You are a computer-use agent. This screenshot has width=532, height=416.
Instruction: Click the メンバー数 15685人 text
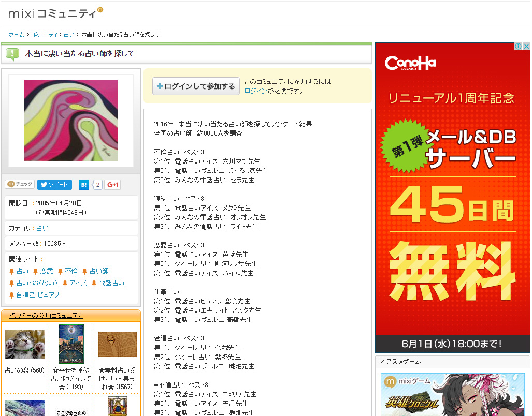pos(38,244)
